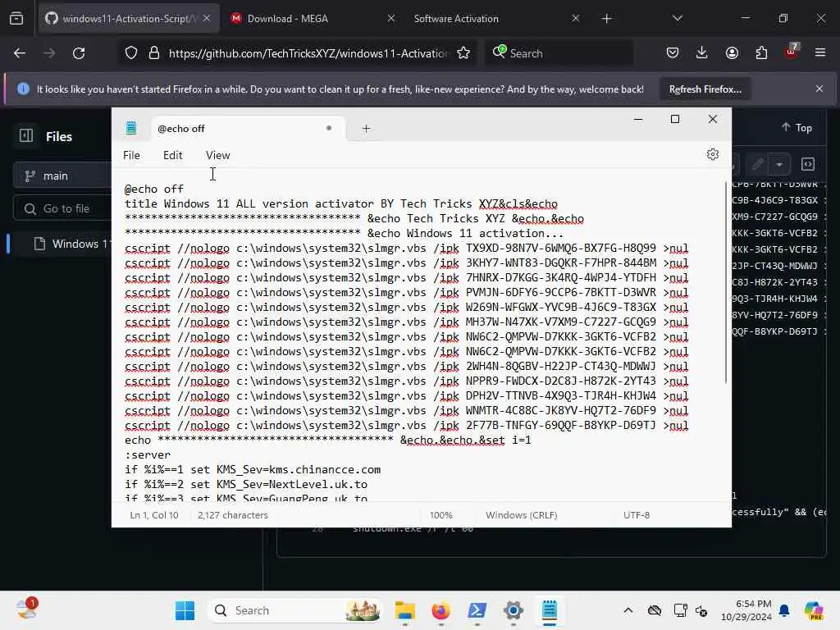This screenshot has height=630, width=840.
Task: Save page to Pocket
Action: click(x=673, y=52)
